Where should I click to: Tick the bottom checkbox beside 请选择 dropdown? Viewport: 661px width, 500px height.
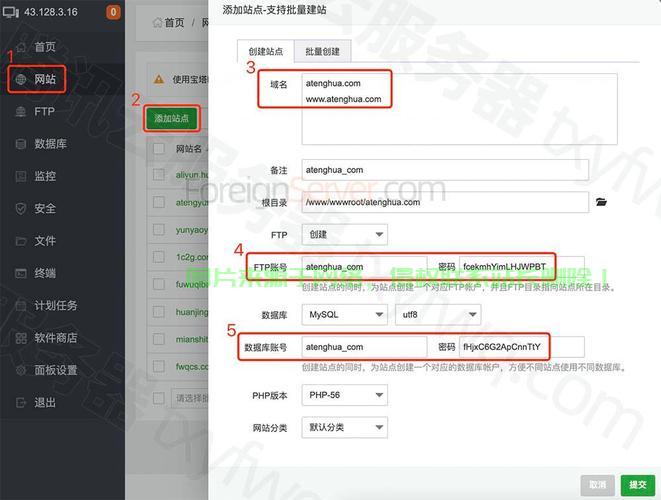[159, 398]
